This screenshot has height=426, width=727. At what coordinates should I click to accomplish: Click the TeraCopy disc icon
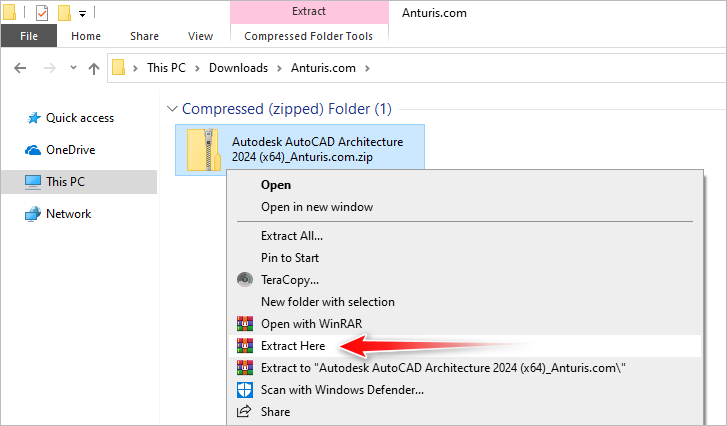click(x=244, y=280)
